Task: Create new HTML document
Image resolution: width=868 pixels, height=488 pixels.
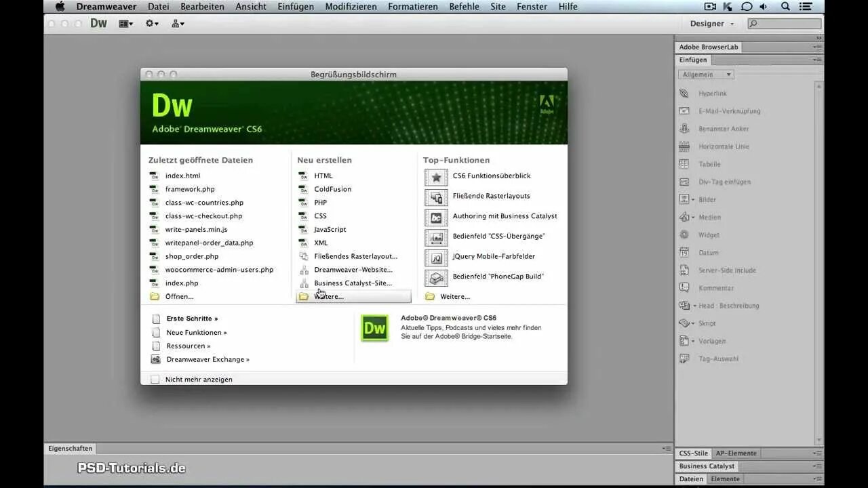Action: pos(323,176)
